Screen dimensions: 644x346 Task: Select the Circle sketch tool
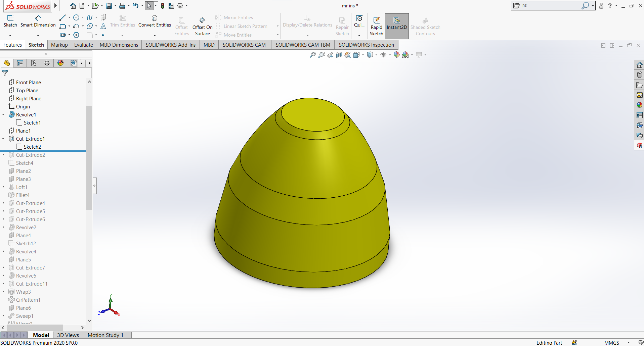(77, 17)
